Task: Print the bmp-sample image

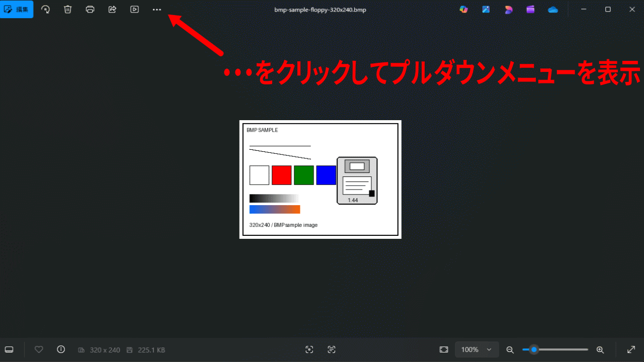Action: 90,9
